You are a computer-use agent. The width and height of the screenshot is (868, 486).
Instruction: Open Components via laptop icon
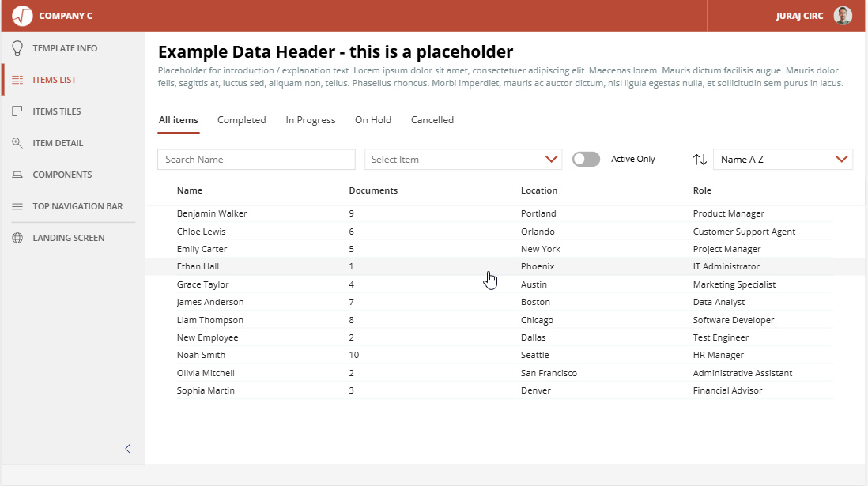tap(17, 175)
